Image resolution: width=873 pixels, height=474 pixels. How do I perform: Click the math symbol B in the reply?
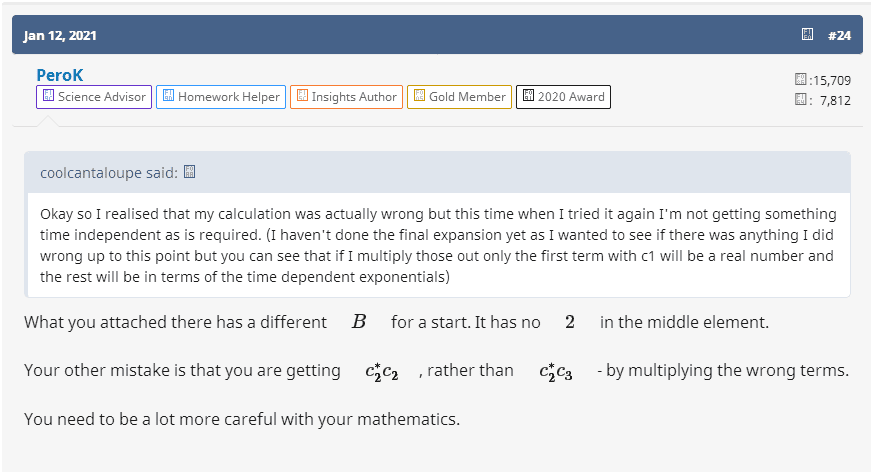tap(359, 322)
